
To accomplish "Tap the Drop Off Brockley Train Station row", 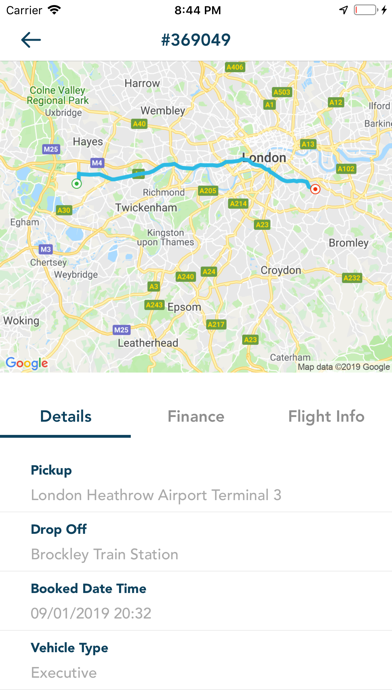I will pos(196,542).
